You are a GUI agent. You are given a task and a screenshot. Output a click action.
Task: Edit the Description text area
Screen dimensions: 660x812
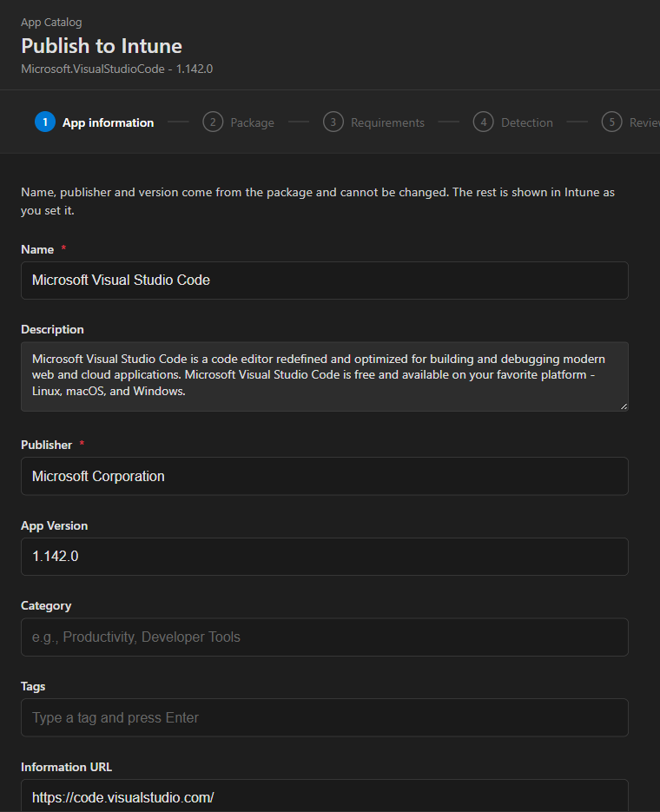[x=325, y=377]
